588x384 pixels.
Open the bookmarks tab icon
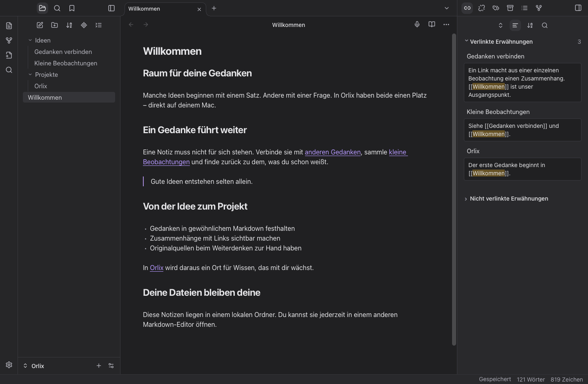72,8
